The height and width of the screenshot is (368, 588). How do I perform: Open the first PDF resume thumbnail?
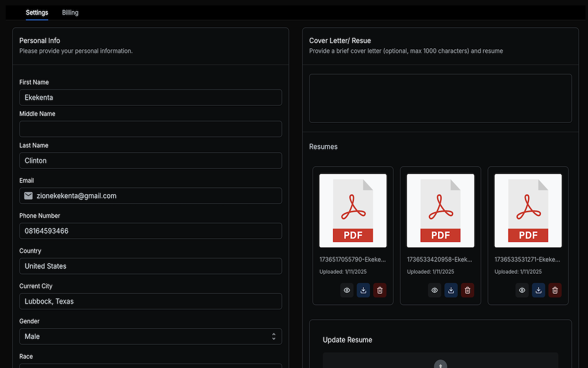click(x=353, y=211)
